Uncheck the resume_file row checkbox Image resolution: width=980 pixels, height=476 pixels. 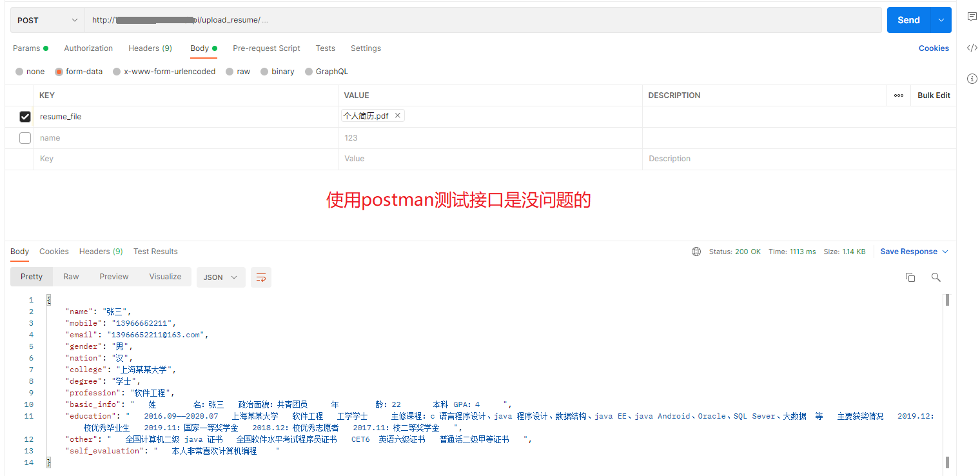point(25,117)
